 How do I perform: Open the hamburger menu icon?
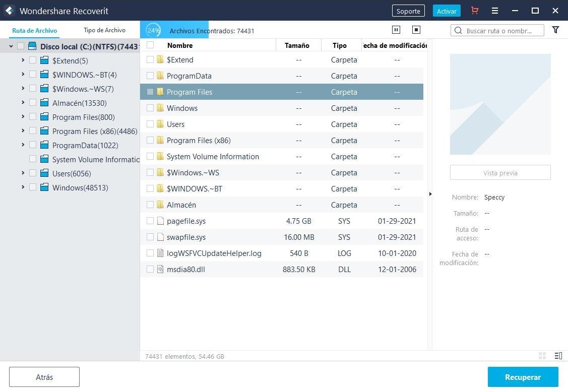click(495, 11)
